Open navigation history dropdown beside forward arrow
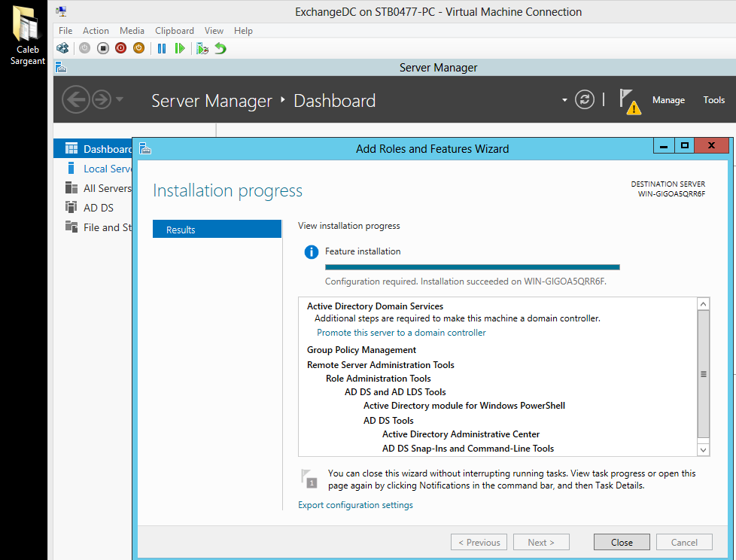 tap(120, 99)
